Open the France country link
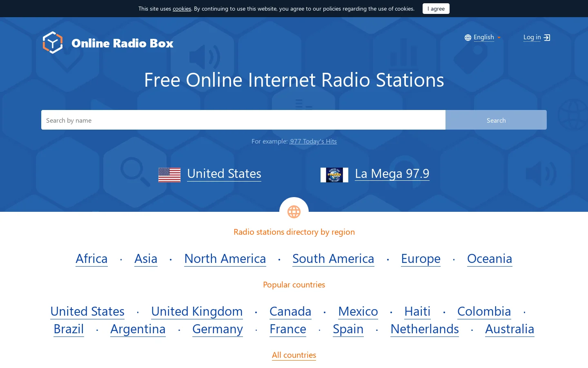588x368 pixels. pyautogui.click(x=288, y=329)
